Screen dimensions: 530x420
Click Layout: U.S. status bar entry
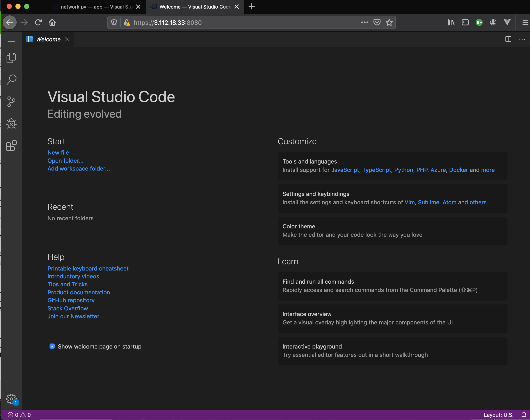coord(498,415)
